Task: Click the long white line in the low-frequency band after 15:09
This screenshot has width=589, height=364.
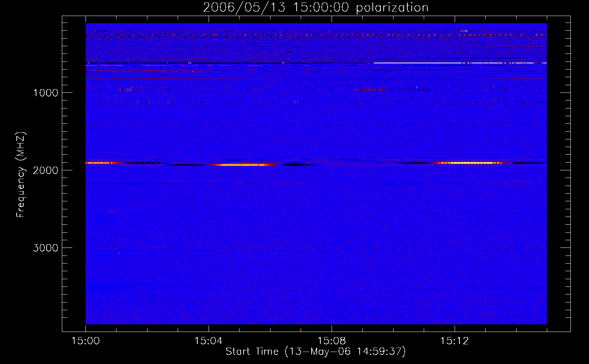Action: [460, 63]
